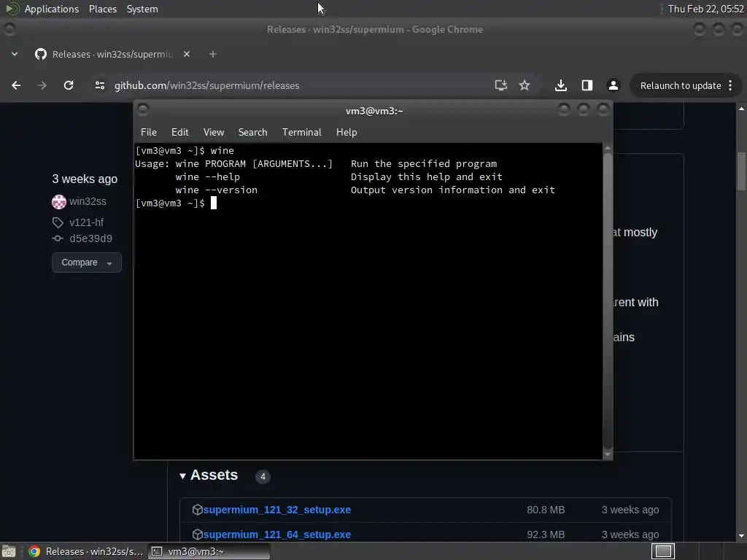
Task: Click the win32ss avatar image
Action: [59, 202]
